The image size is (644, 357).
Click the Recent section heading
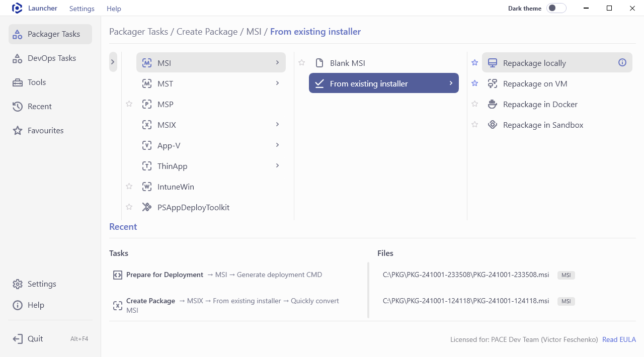coord(123,227)
